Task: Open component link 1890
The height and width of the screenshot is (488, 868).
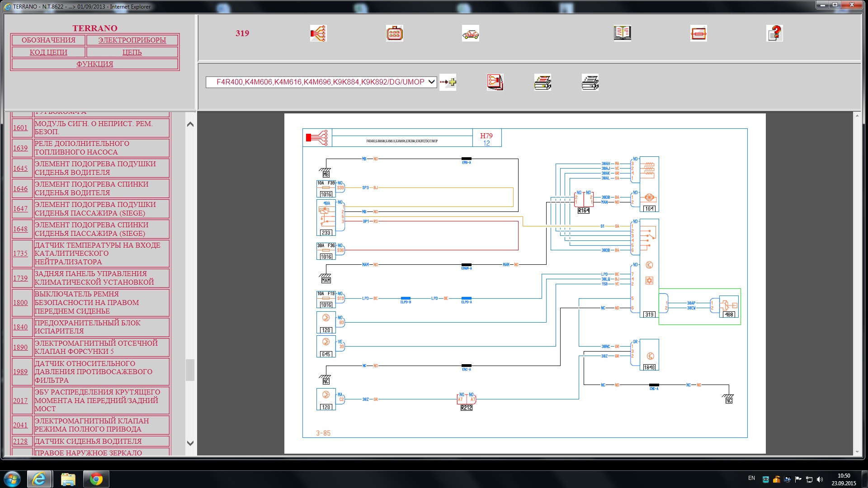Action: (20, 347)
